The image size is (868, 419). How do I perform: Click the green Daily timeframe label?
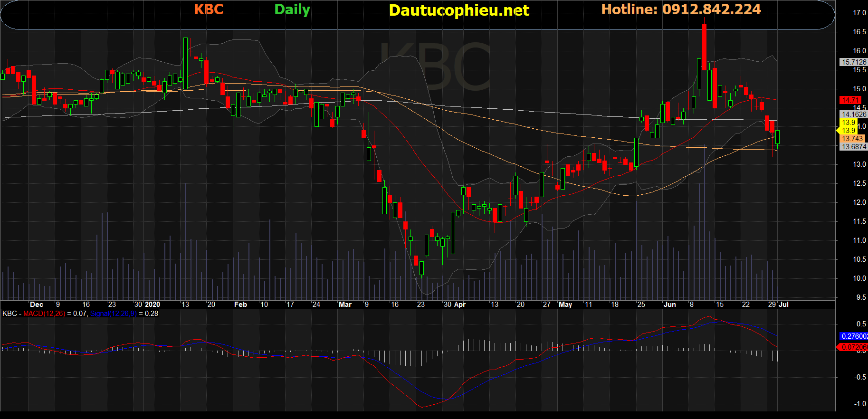click(292, 10)
